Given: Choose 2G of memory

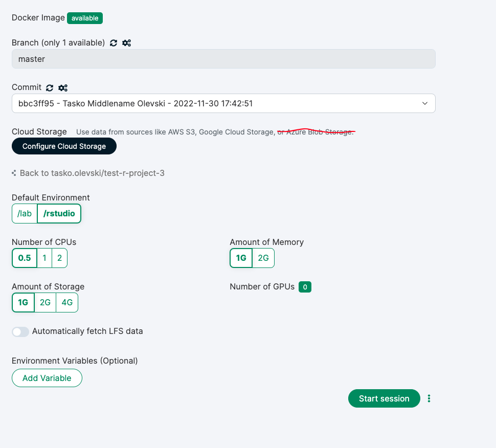Looking at the screenshot, I should 263,258.
